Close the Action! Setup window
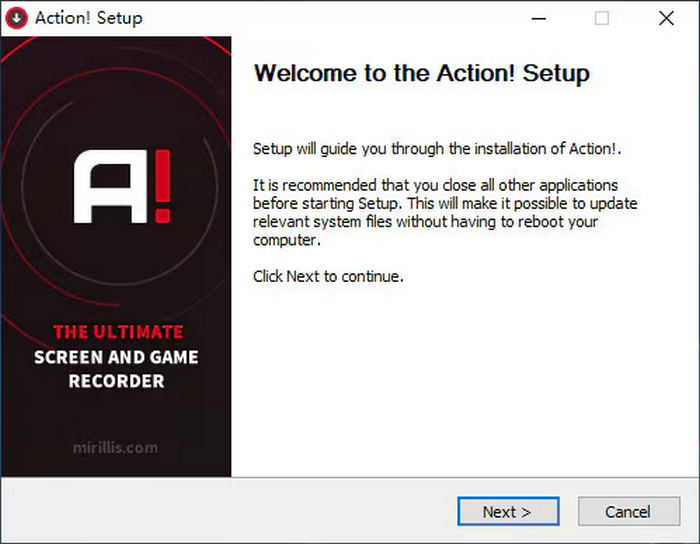Screen dimensions: 700x544 (x=666, y=18)
